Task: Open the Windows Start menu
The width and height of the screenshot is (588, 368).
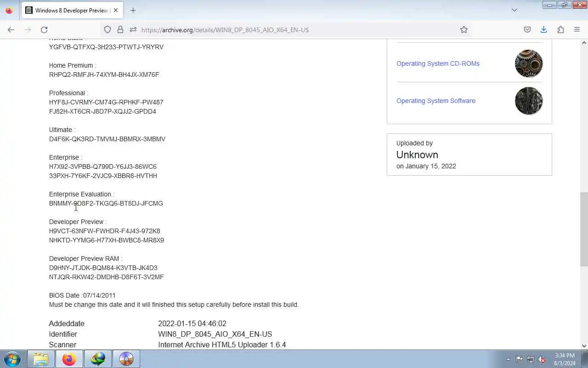Action: 12,359
